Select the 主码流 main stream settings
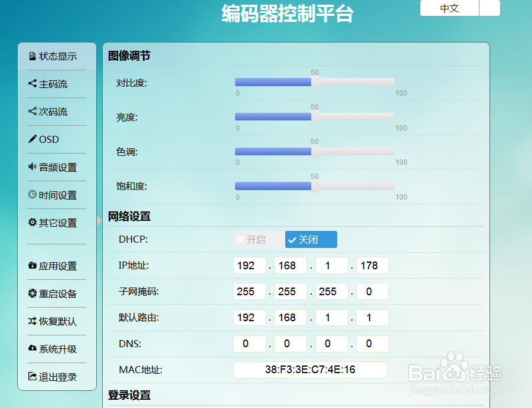The width and height of the screenshot is (532, 408). click(x=50, y=84)
